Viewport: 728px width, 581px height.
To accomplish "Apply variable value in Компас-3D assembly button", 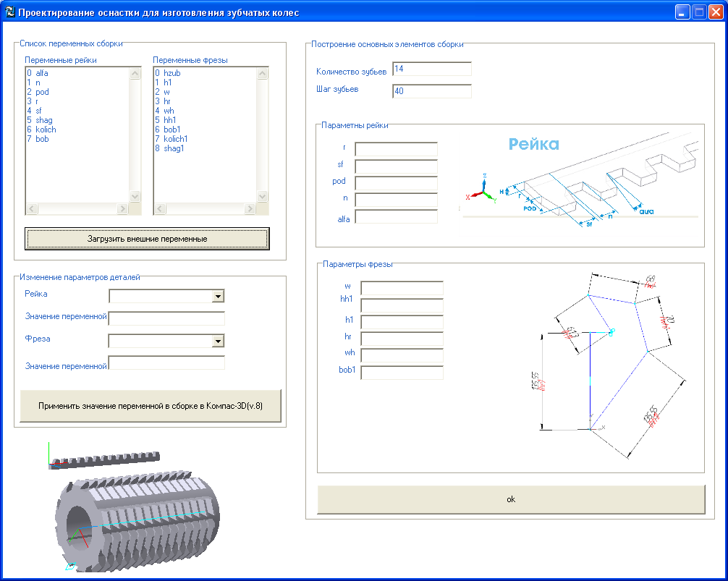I will pos(151,406).
